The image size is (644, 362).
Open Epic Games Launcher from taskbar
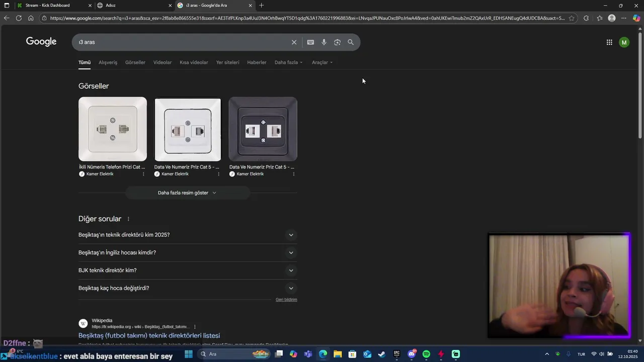396,354
